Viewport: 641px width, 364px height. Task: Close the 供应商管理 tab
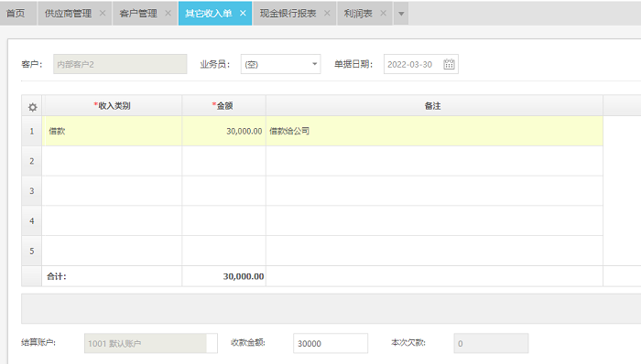tap(103, 13)
